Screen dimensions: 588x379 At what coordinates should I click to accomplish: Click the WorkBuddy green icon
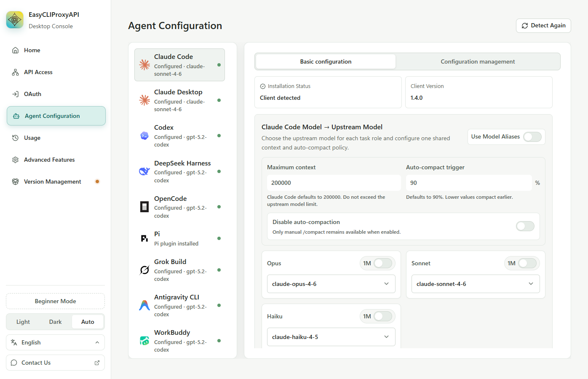pyautogui.click(x=144, y=341)
